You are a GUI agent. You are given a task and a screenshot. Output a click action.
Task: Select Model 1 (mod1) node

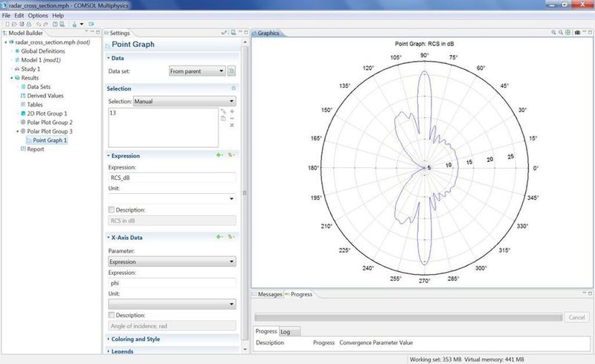tap(41, 60)
